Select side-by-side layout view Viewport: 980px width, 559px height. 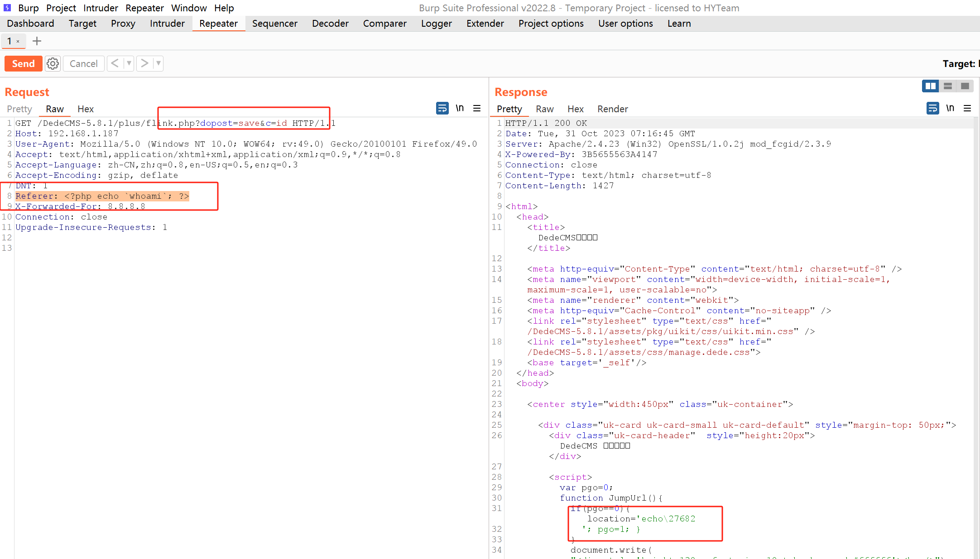(x=930, y=86)
